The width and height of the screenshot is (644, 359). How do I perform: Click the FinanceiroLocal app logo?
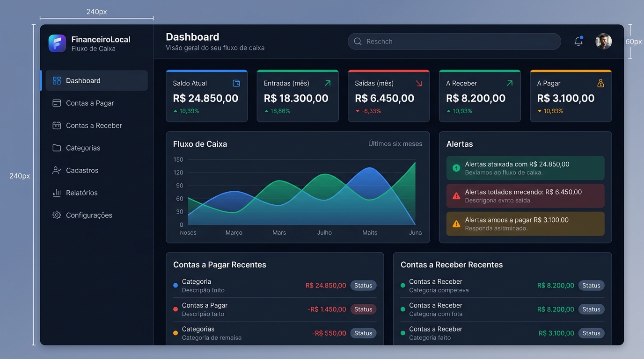tap(57, 43)
